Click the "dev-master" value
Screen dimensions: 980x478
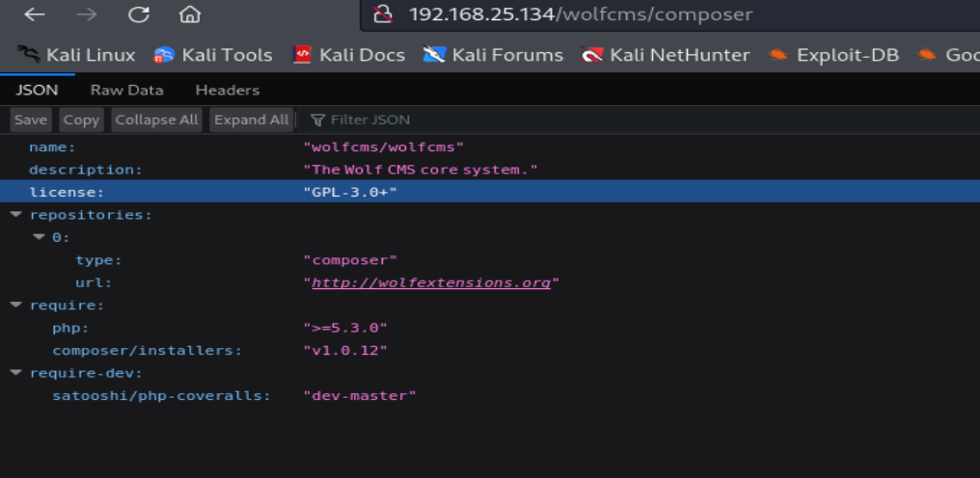coord(360,395)
